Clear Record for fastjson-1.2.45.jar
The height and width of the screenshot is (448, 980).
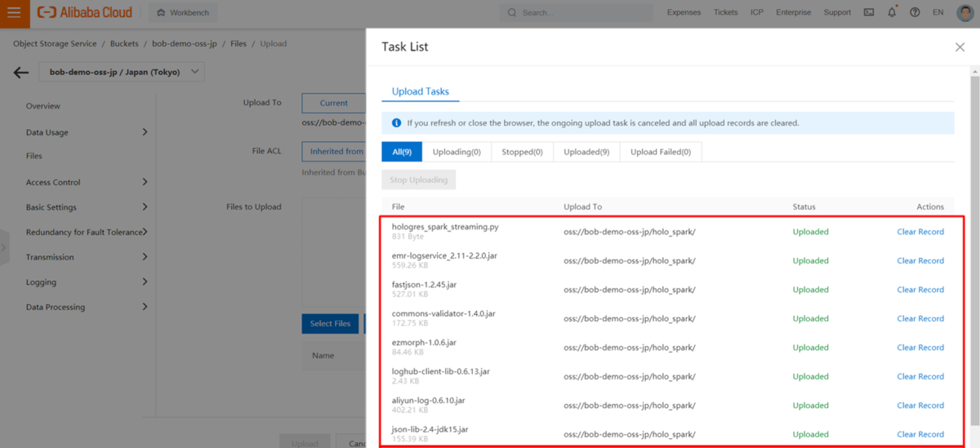tap(920, 290)
